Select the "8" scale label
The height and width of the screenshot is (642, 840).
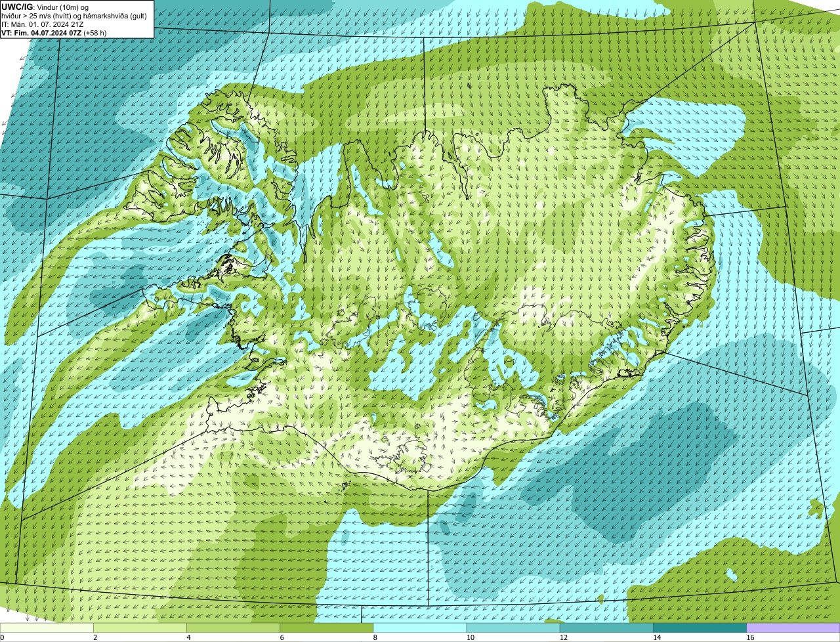375,637
